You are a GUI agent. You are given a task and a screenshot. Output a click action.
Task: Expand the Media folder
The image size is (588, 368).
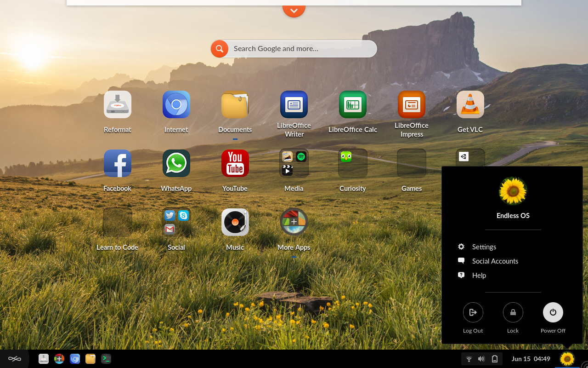[x=294, y=164]
